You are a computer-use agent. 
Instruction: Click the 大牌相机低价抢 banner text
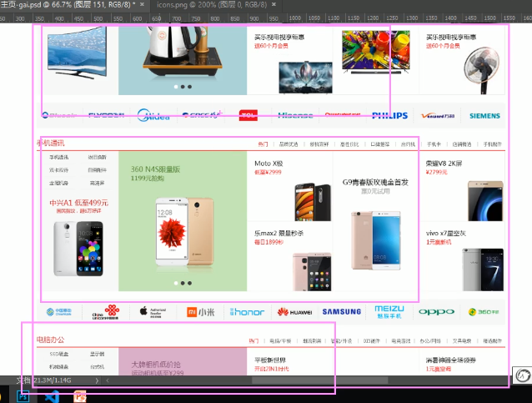156,365
